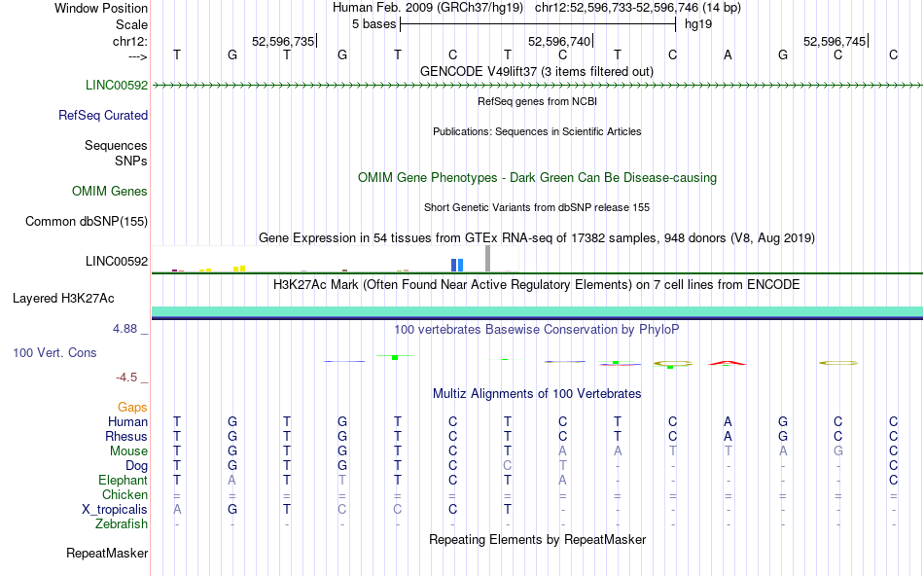Screen dimensions: 924x576
Task: Click the strand direction arrow ---> label
Action: 137,56
